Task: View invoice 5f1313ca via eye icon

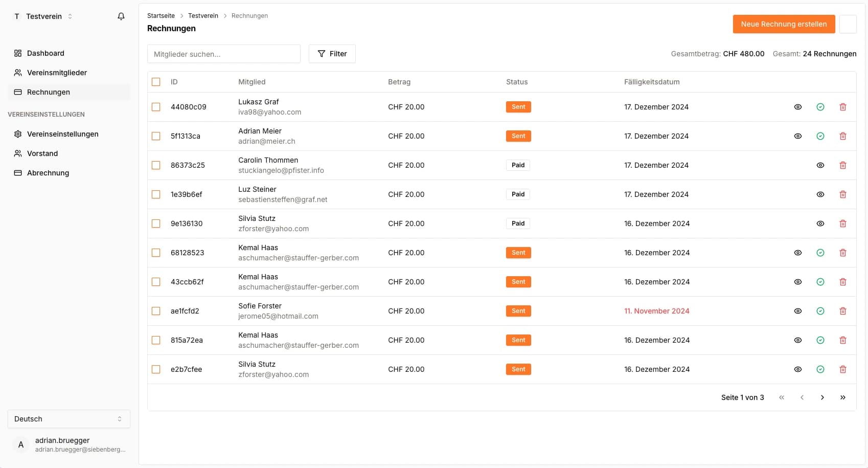Action: coord(798,136)
